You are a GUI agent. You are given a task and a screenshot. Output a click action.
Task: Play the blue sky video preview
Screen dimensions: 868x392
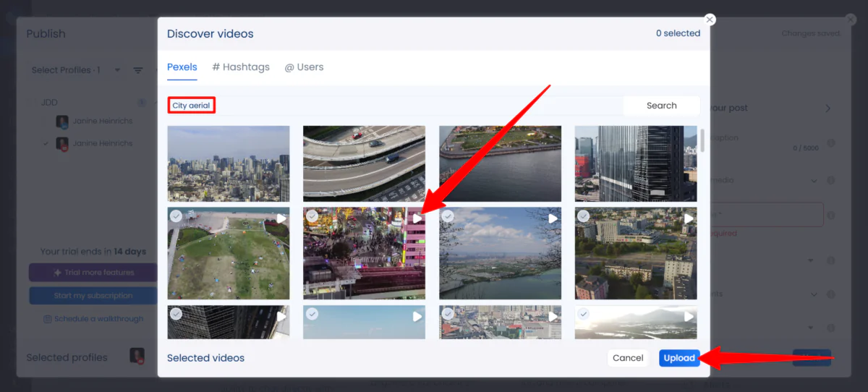[417, 316]
